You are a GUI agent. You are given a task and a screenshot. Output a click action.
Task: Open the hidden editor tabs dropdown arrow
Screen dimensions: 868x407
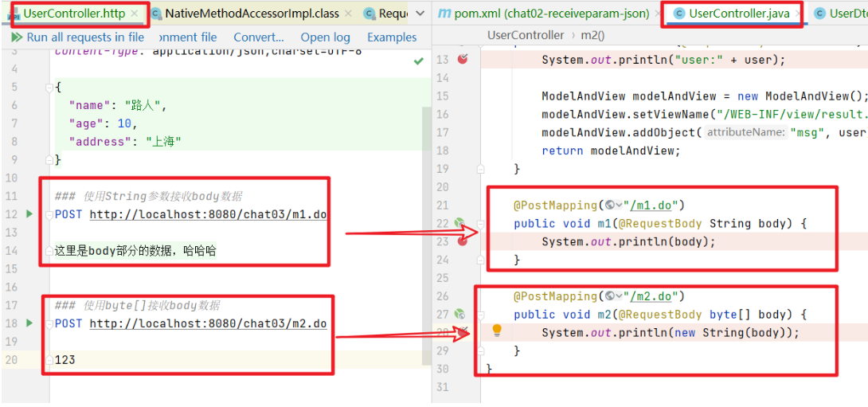[419, 14]
